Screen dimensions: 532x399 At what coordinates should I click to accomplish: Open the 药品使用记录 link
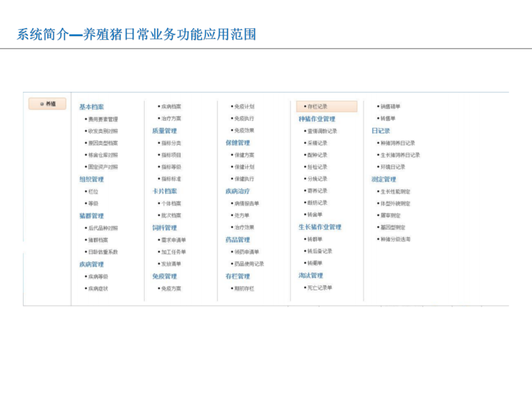tap(249, 264)
